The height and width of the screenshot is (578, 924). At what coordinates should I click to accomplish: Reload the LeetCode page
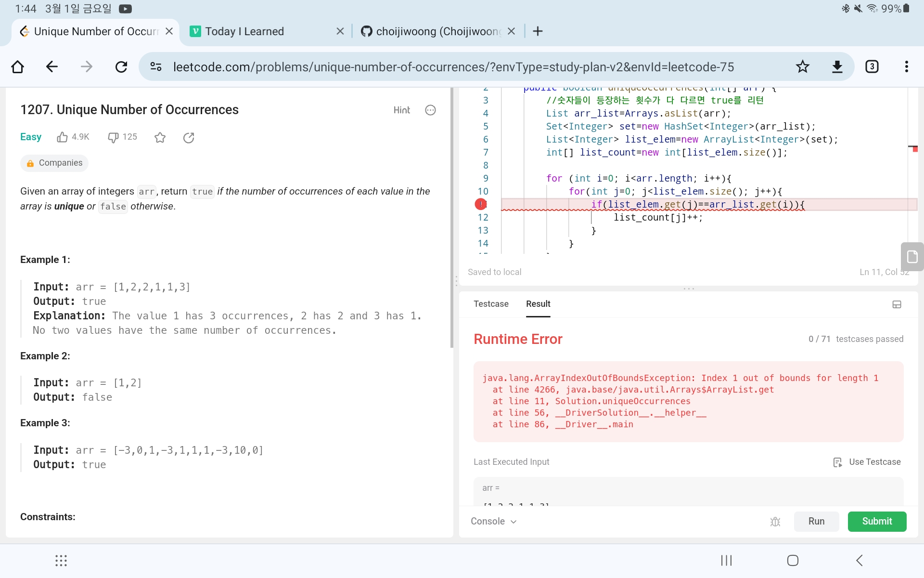click(x=121, y=66)
